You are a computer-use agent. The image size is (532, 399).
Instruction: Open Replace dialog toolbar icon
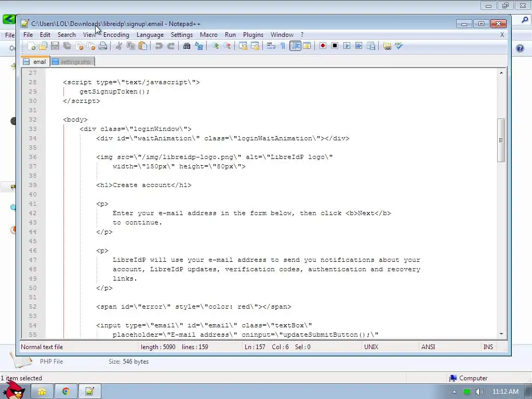click(x=199, y=46)
